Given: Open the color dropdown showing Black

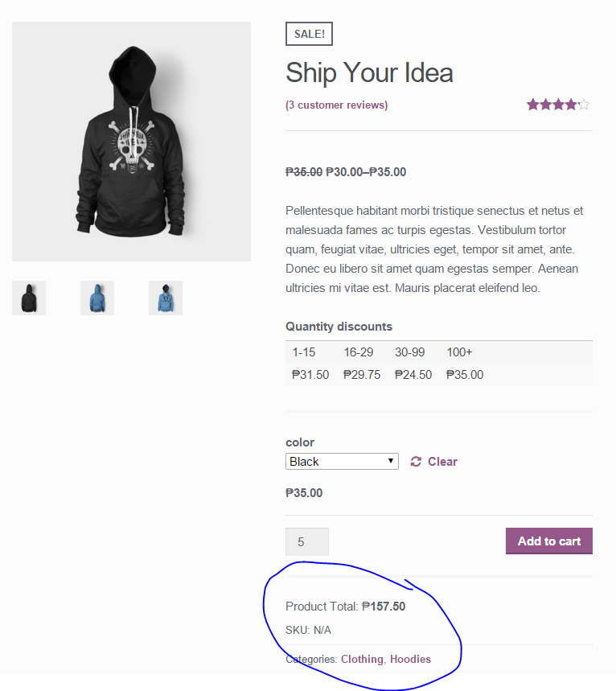Looking at the screenshot, I should point(342,462).
